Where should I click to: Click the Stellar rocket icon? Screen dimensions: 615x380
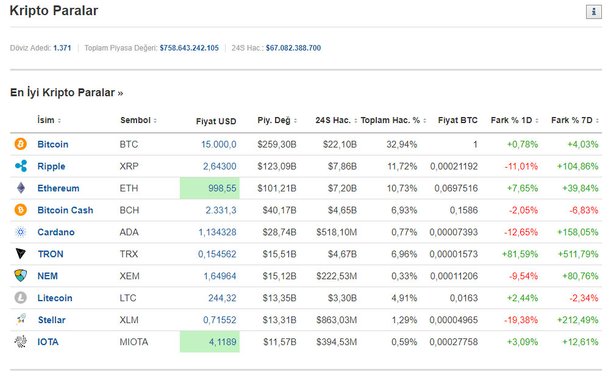(21, 319)
